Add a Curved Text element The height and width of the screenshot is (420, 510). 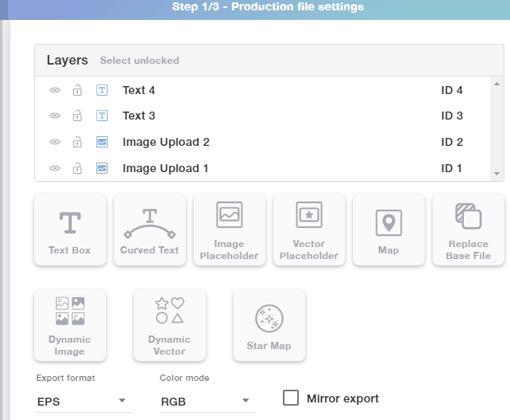click(x=150, y=230)
